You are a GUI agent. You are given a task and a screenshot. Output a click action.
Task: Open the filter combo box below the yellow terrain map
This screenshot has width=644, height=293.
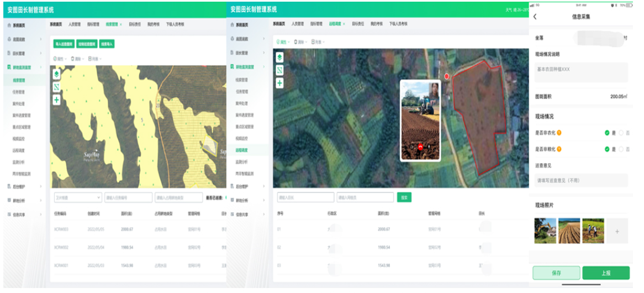[77, 197]
